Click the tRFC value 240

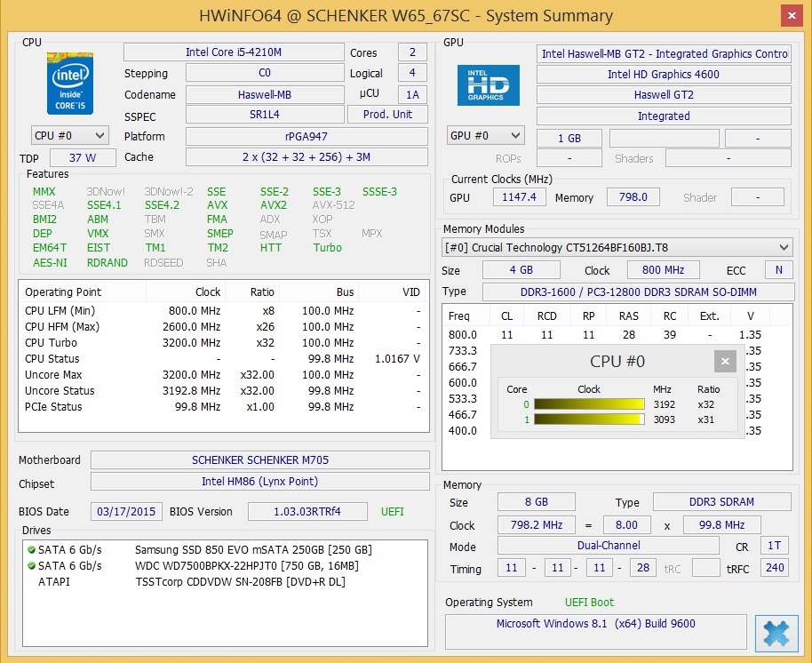coord(774,568)
